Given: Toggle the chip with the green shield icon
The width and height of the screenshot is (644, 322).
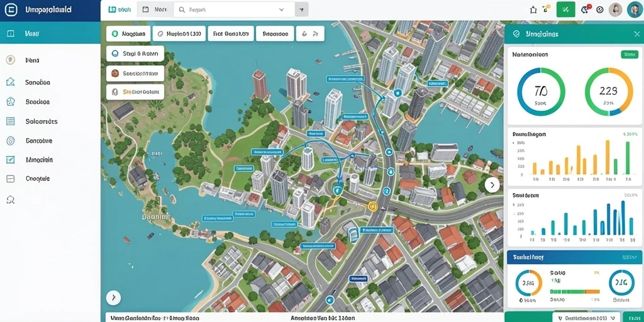Looking at the screenshot, I should (x=128, y=34).
